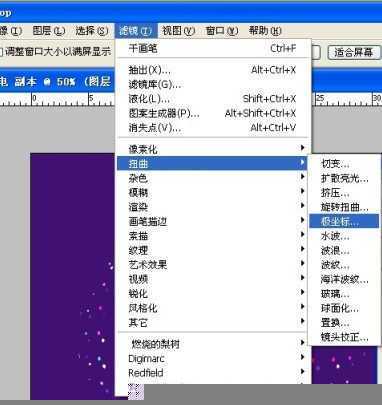The width and height of the screenshot is (382, 405).
Task: Expand the 像素化 submenu
Action: coord(212,149)
